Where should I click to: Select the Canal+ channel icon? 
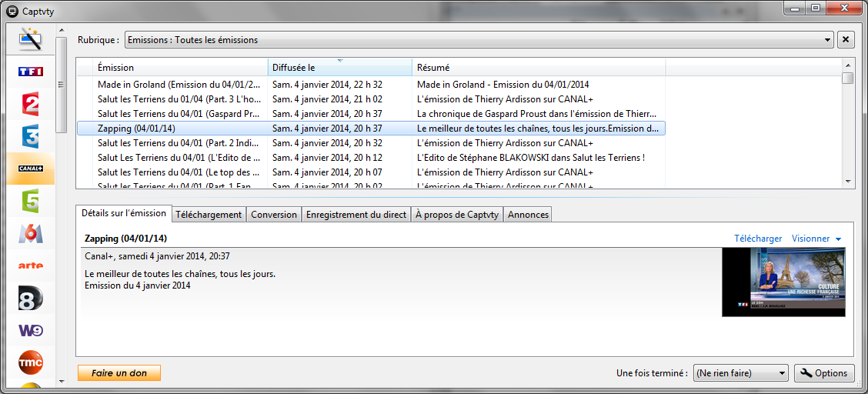point(30,169)
